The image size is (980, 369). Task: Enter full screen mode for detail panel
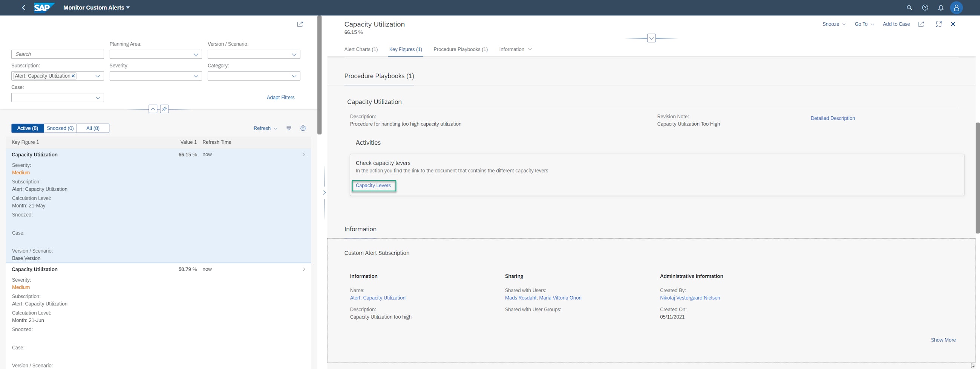(x=939, y=24)
